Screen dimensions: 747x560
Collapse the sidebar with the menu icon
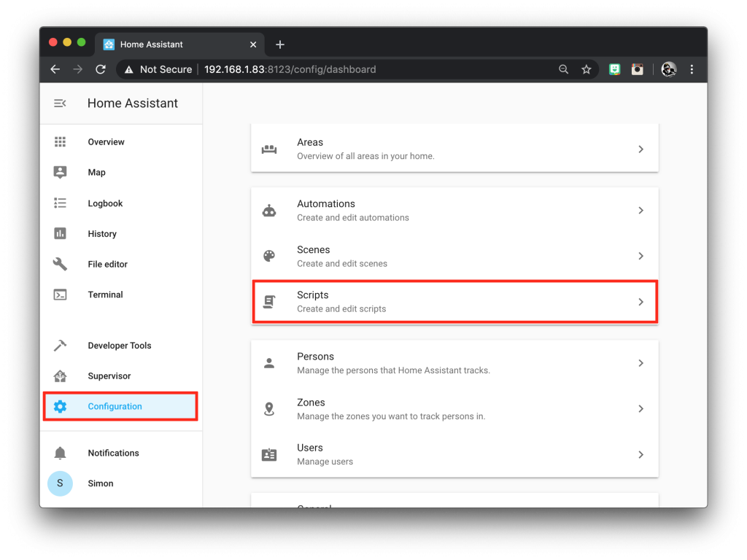60,104
